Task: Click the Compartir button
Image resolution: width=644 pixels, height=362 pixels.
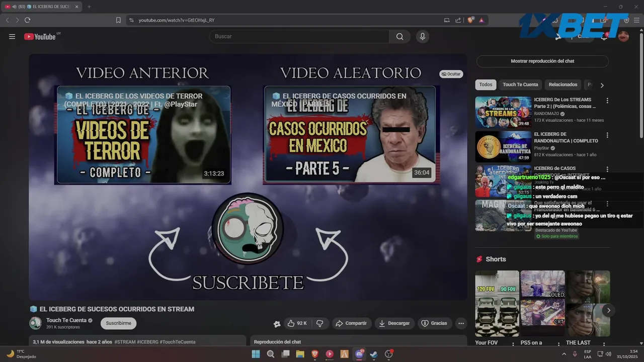Action: pyautogui.click(x=351, y=323)
